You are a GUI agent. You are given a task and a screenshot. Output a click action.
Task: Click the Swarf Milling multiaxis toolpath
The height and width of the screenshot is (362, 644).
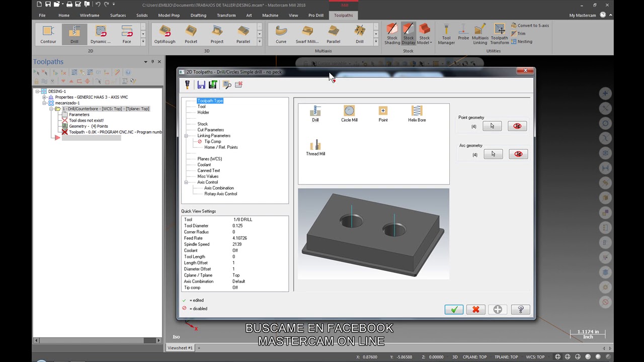tap(307, 35)
